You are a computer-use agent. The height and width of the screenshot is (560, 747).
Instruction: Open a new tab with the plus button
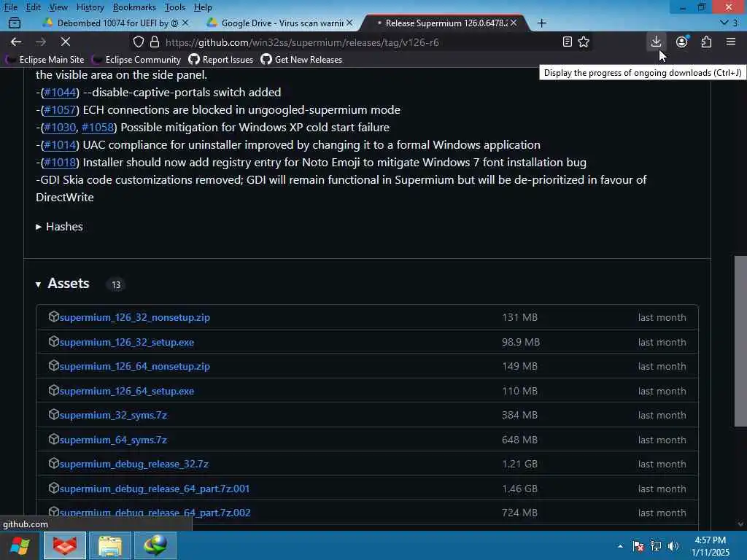tap(542, 23)
